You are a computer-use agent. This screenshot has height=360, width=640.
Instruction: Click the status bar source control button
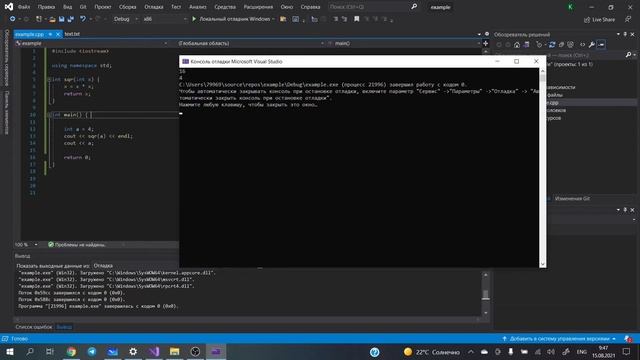(559, 339)
